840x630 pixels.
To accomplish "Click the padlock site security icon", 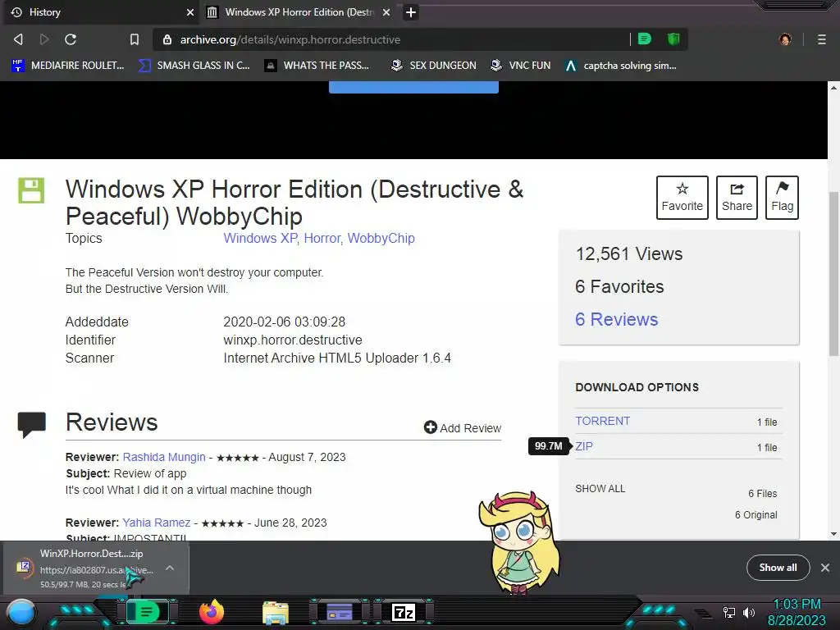I will [x=167, y=39].
